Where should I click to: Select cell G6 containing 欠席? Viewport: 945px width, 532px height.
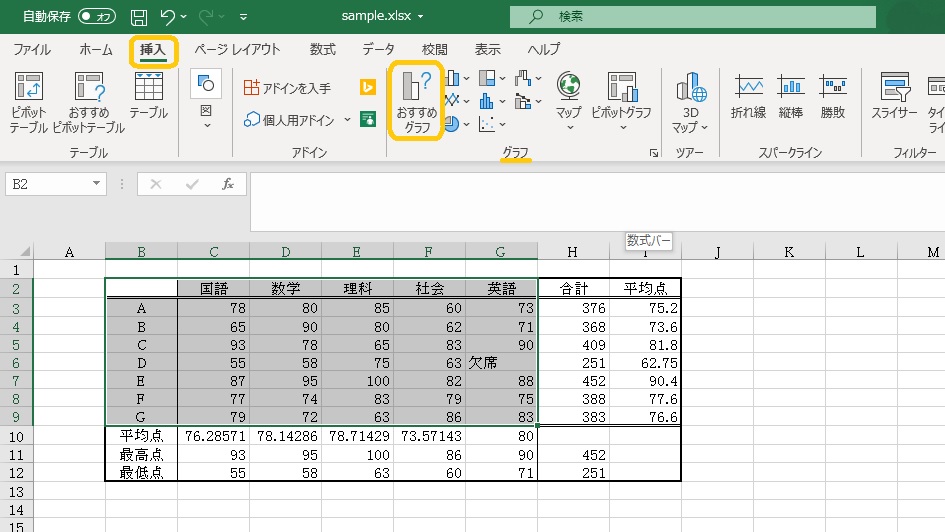click(501, 362)
